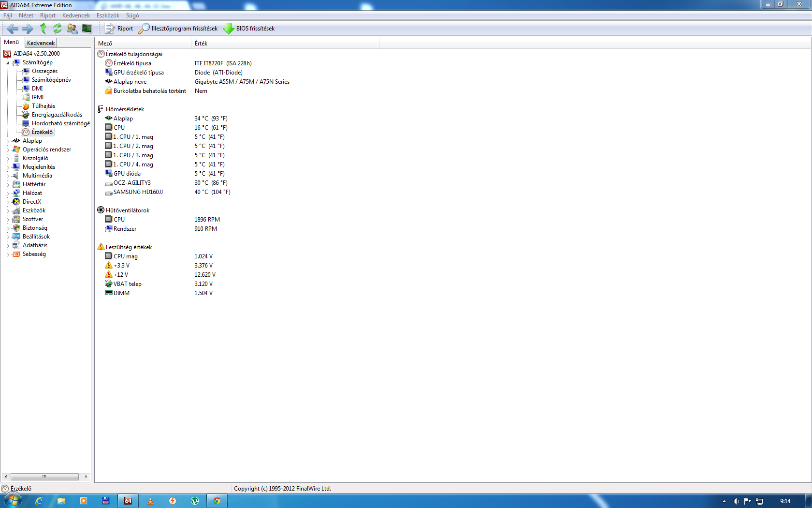Viewport: 812px width, 508px height.
Task: Expand the Háttértár tree node
Action: point(8,185)
